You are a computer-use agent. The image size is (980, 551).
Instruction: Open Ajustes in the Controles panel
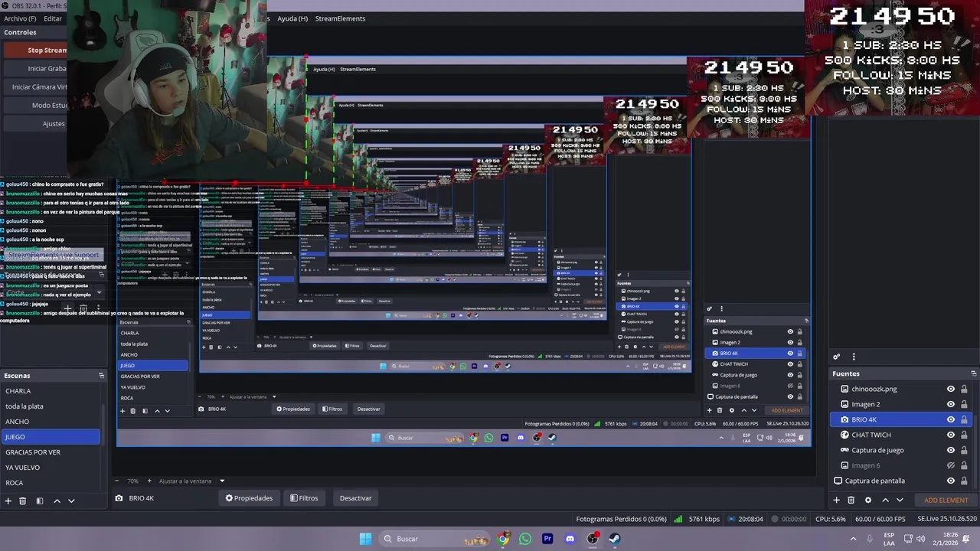(54, 124)
